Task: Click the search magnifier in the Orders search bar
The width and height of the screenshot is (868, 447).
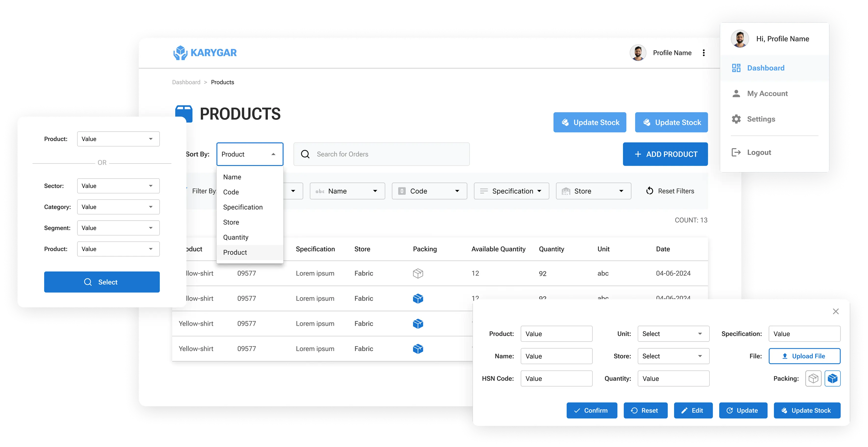Action: (305, 154)
